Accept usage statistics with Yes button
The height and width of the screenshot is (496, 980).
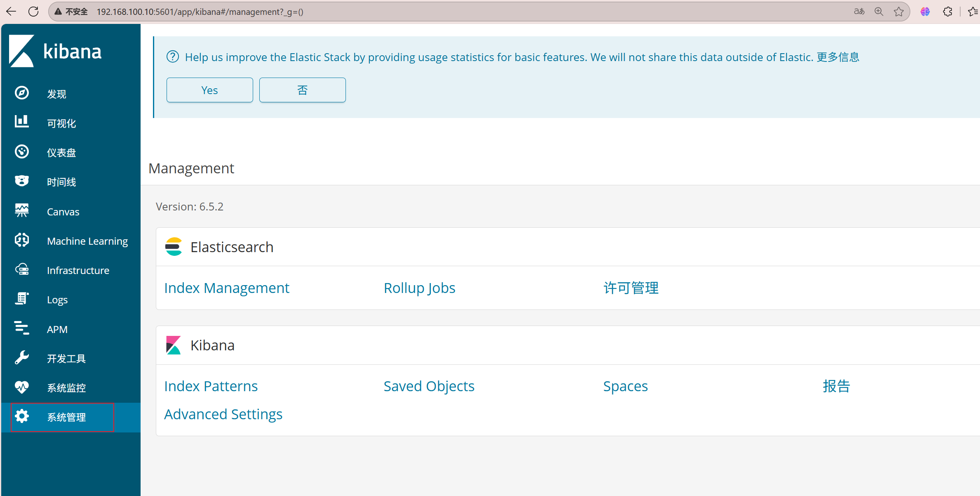click(x=209, y=90)
